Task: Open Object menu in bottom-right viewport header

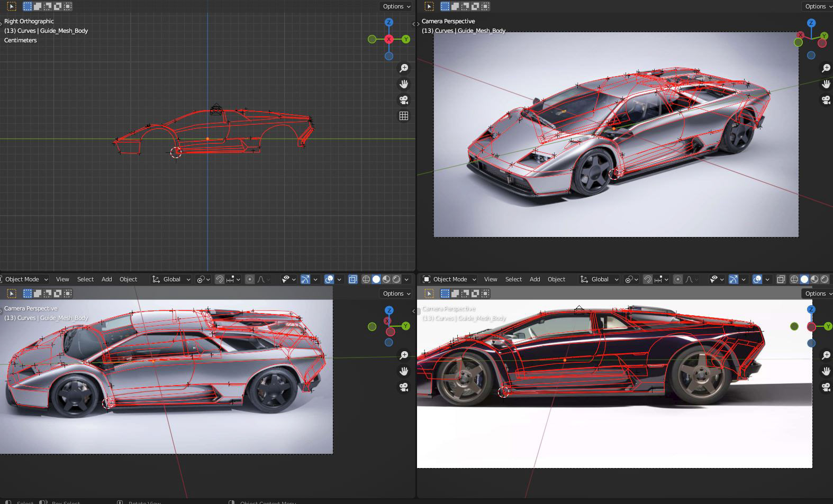Action: (x=556, y=279)
